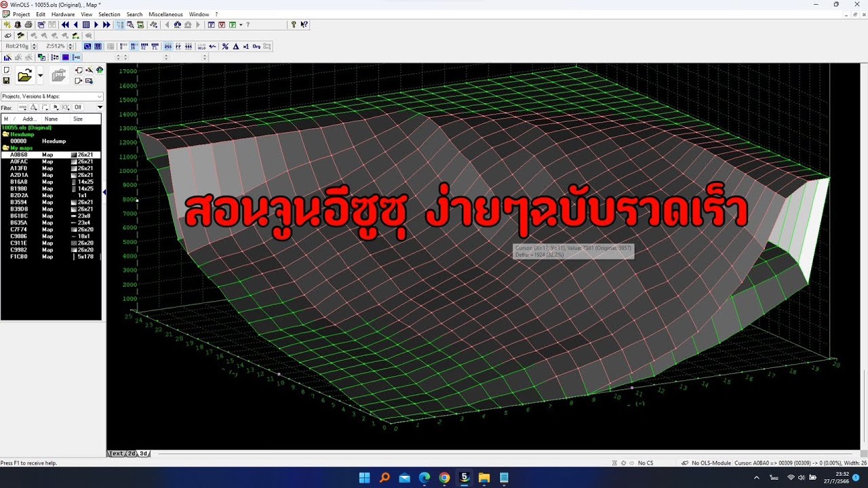Image resolution: width=868 pixels, height=488 pixels.
Task: Open filter options black arrow dropdown
Action: click(x=100, y=107)
